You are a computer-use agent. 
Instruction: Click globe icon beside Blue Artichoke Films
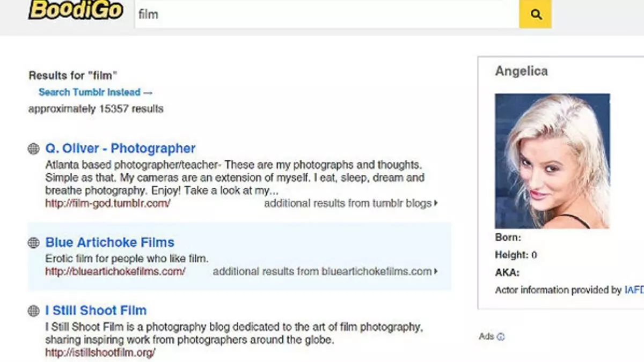(x=33, y=242)
